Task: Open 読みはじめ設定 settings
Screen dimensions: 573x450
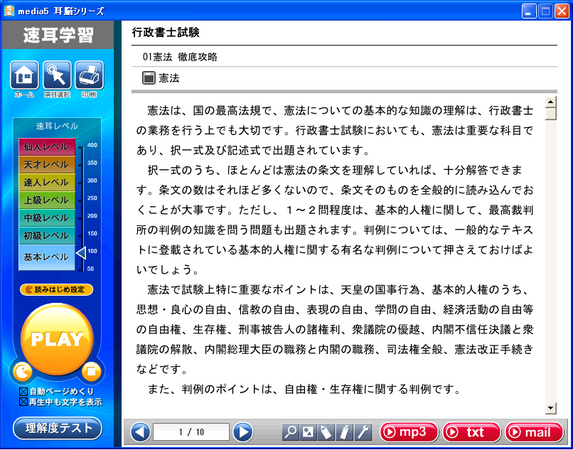Action: pos(57,290)
